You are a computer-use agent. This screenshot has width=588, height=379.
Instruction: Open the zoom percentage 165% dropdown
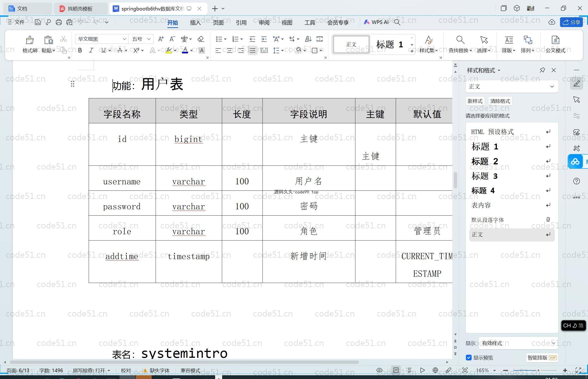tap(486, 370)
